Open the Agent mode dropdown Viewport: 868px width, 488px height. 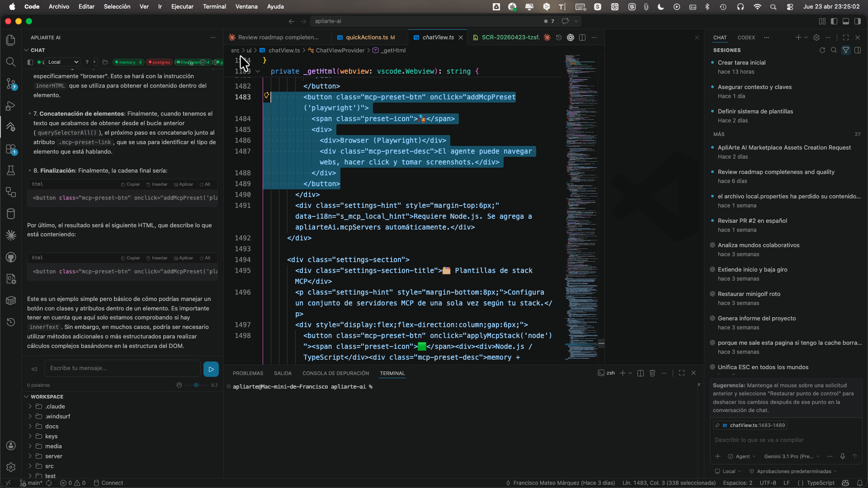741,456
